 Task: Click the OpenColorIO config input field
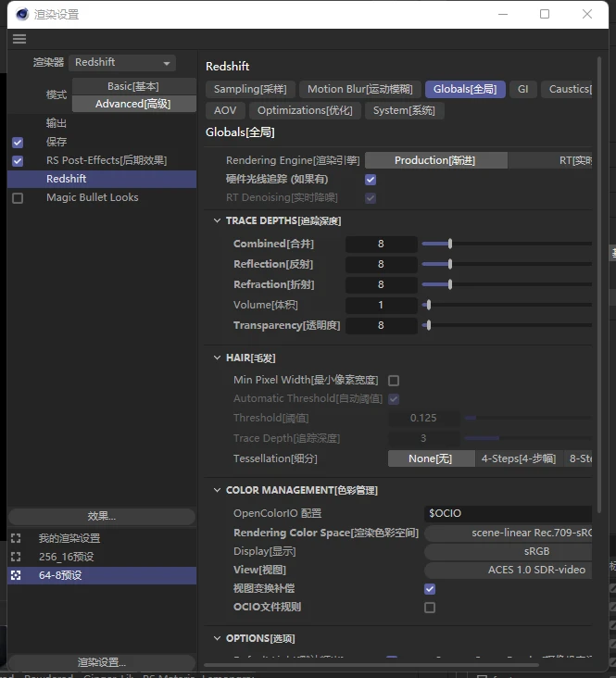pyautogui.click(x=507, y=512)
